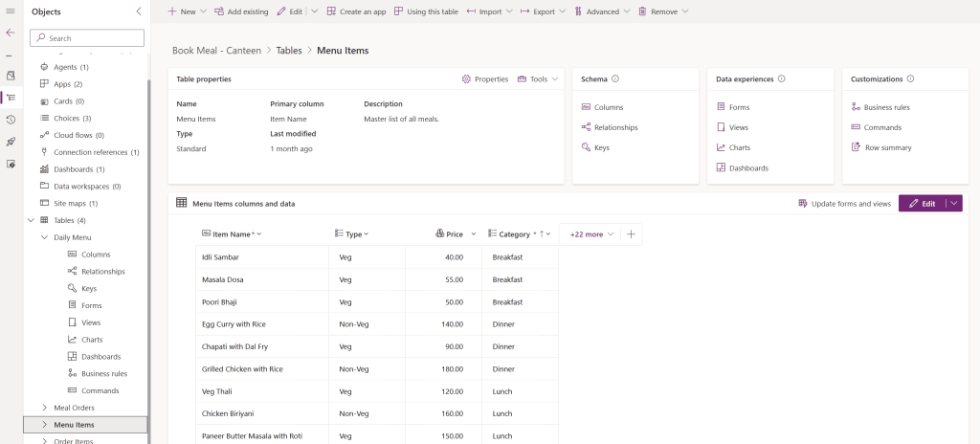Click the plus icon to add column
The width and height of the screenshot is (980, 444).
[x=631, y=234]
